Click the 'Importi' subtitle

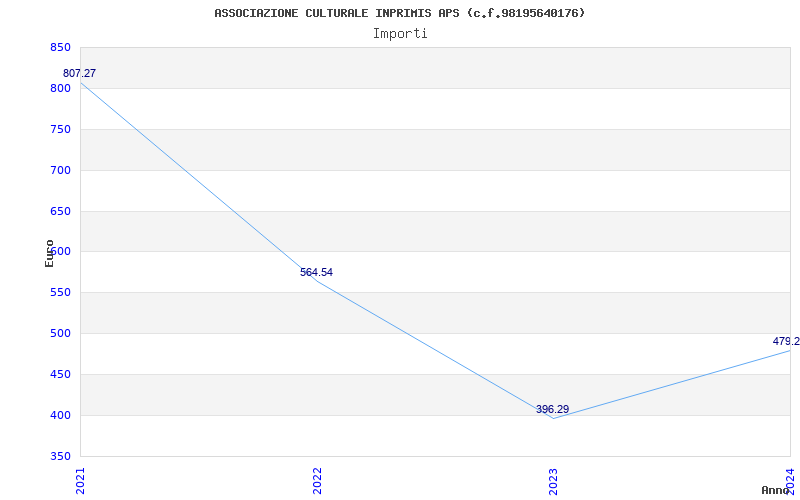[x=400, y=34]
